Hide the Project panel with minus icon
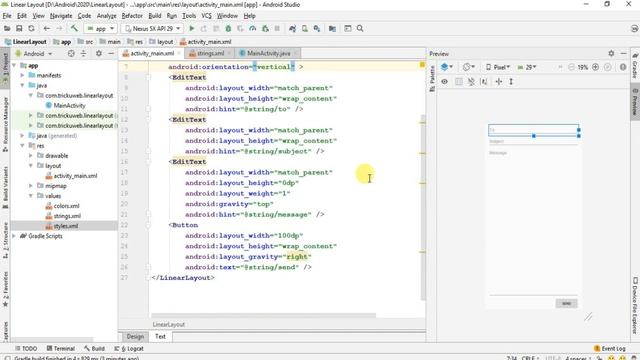640x360 pixels. [111, 53]
